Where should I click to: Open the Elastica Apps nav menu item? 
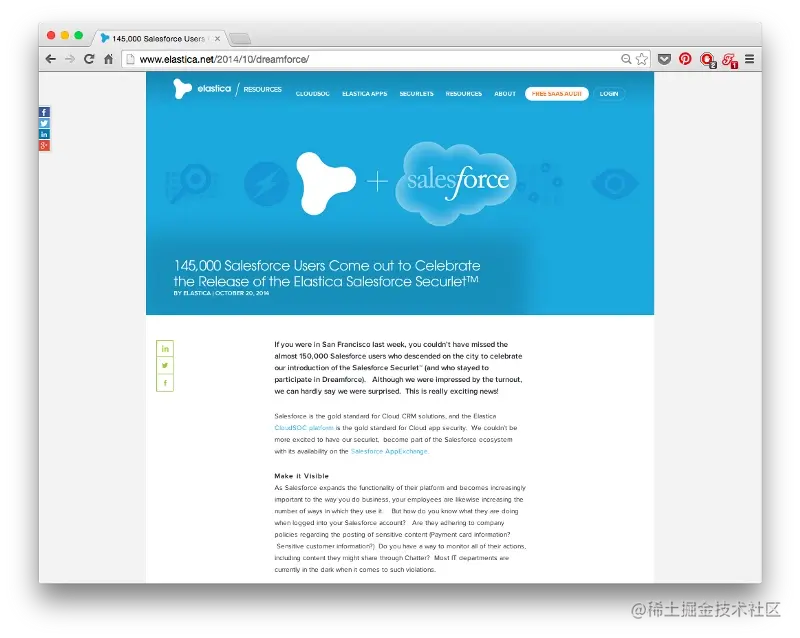tap(364, 94)
